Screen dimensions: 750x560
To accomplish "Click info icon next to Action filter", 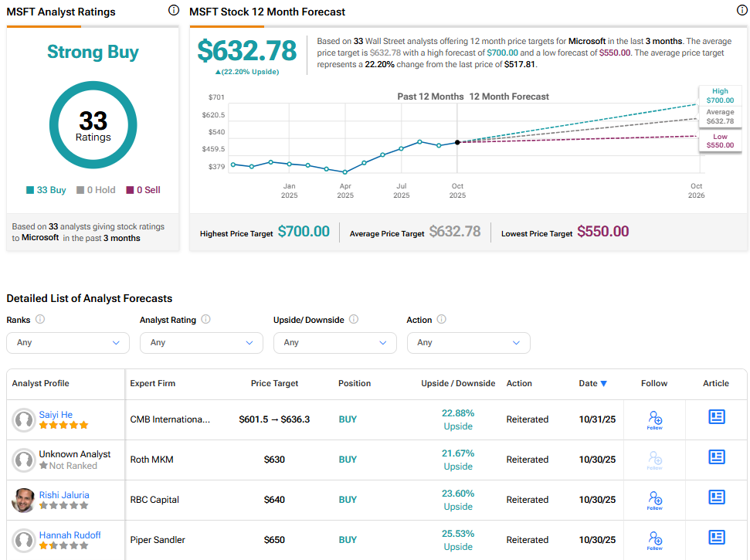I will tap(442, 319).
